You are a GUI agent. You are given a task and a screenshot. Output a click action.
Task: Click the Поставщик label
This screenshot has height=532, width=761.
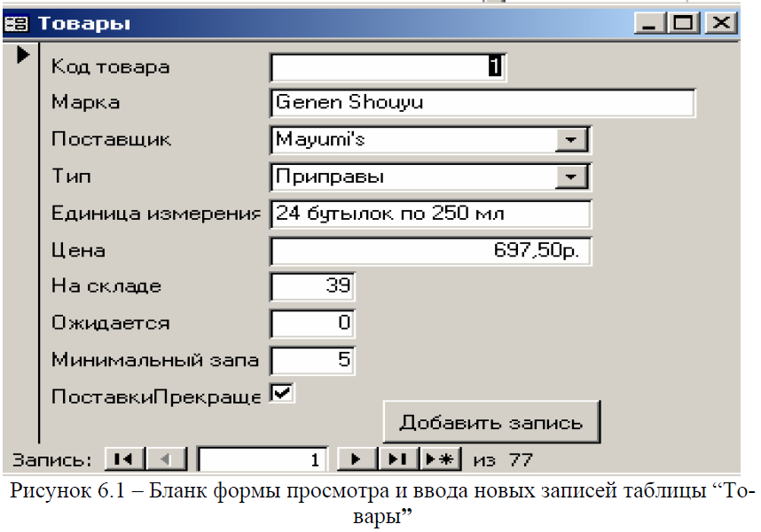[x=111, y=140]
